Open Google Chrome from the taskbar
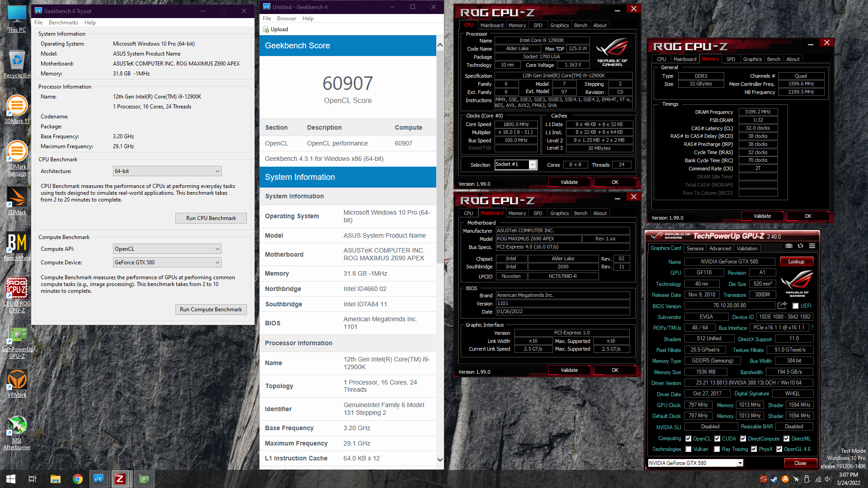868x488 pixels. pos(78,479)
